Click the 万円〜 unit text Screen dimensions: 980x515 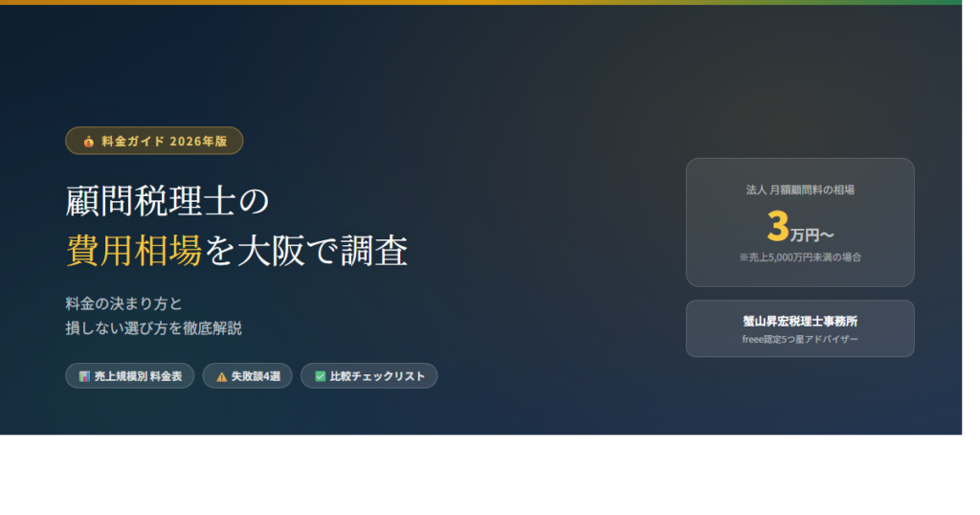point(812,235)
